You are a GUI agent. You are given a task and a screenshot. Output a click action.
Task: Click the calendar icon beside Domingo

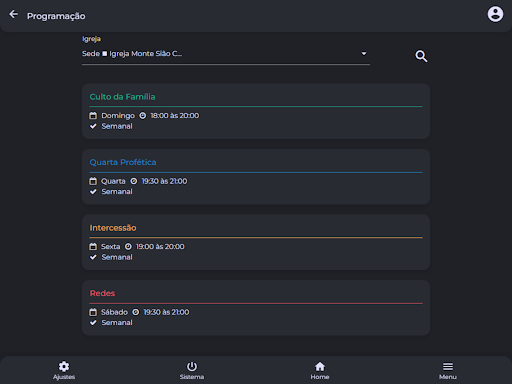pyautogui.click(x=93, y=115)
